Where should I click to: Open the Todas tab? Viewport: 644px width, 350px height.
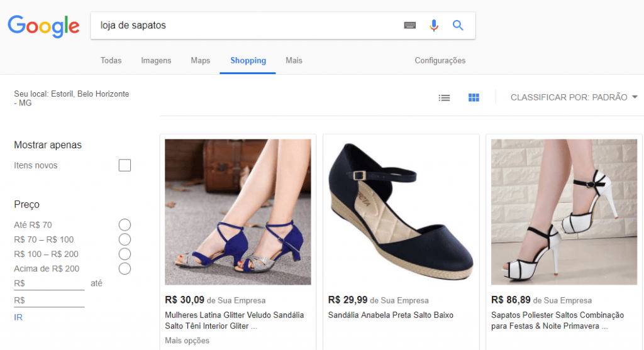point(111,60)
